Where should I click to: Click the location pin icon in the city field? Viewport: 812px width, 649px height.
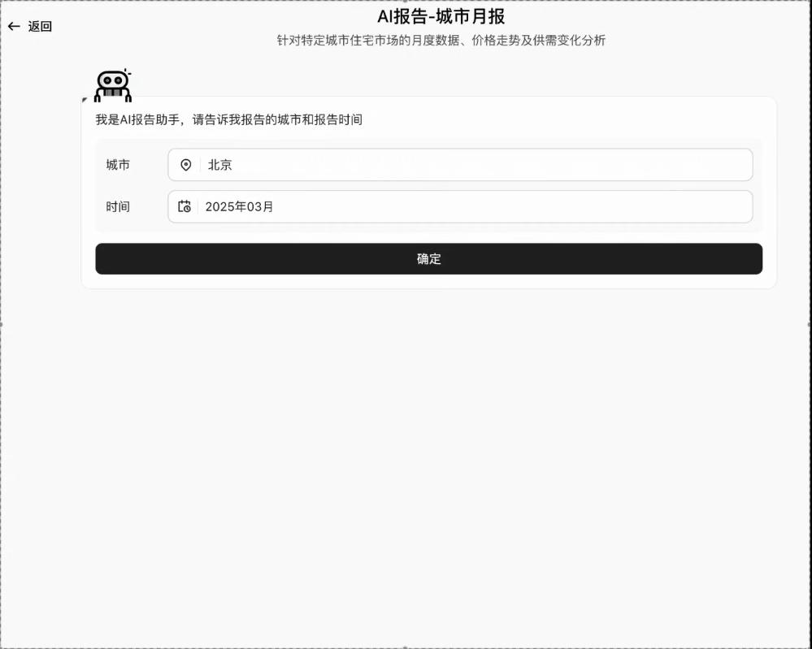pos(186,165)
